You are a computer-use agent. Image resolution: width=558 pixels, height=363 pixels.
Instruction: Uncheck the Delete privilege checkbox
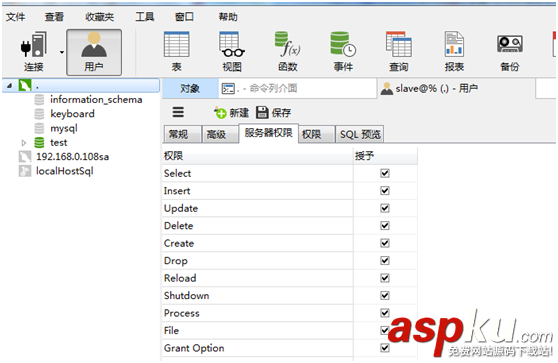(x=385, y=226)
